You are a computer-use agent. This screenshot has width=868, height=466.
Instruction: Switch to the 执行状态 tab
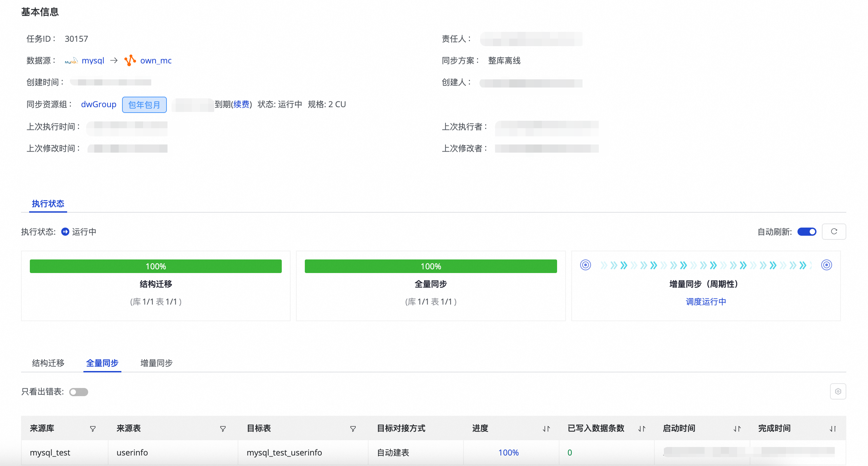(48, 203)
